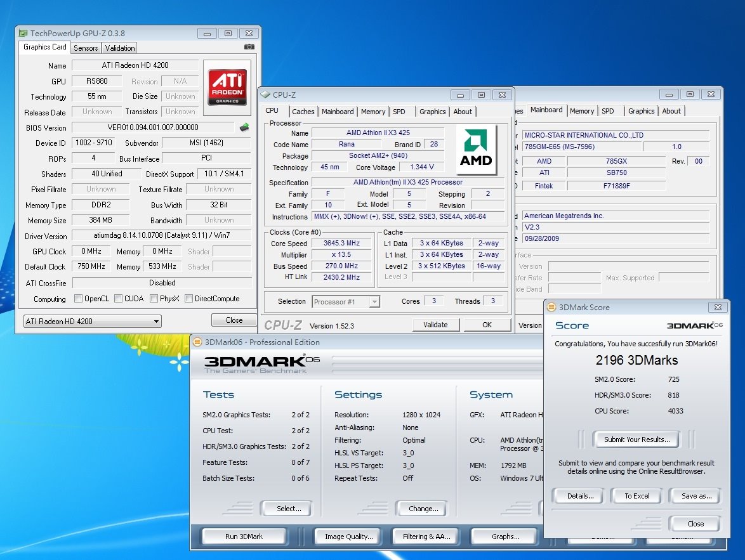745x560 pixels.
Task: Click the To Excel button
Action: [x=636, y=496]
